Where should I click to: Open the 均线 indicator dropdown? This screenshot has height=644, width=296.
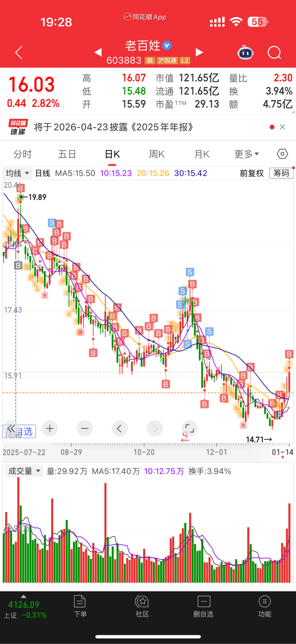[18, 173]
